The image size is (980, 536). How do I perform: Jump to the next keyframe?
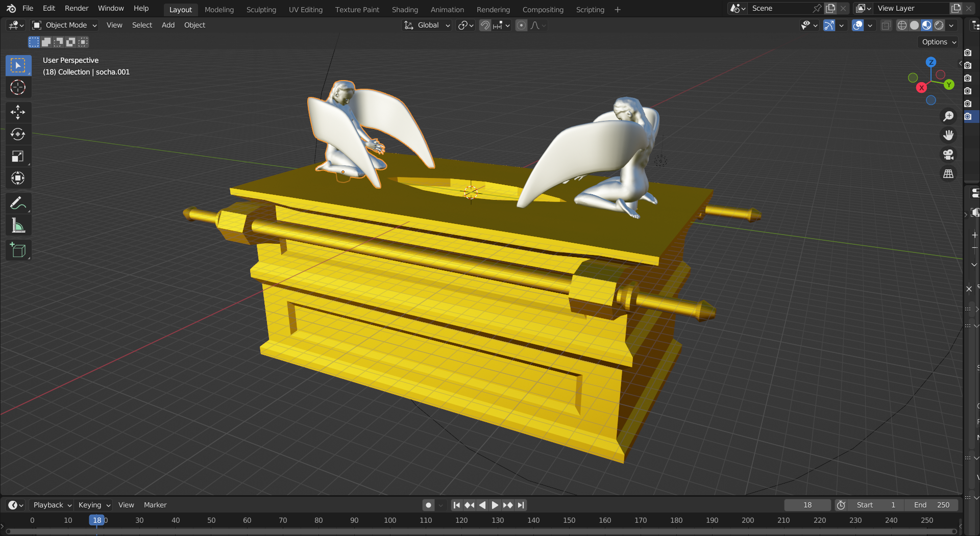pos(508,505)
